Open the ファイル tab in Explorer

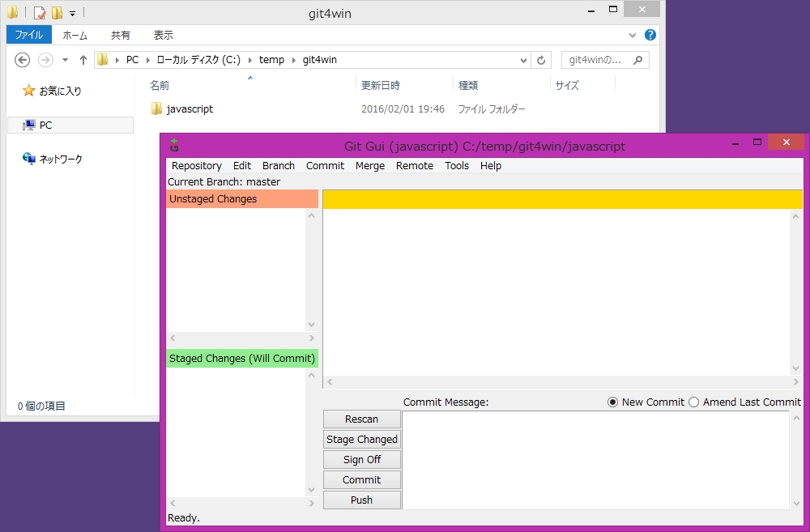pos(29,35)
